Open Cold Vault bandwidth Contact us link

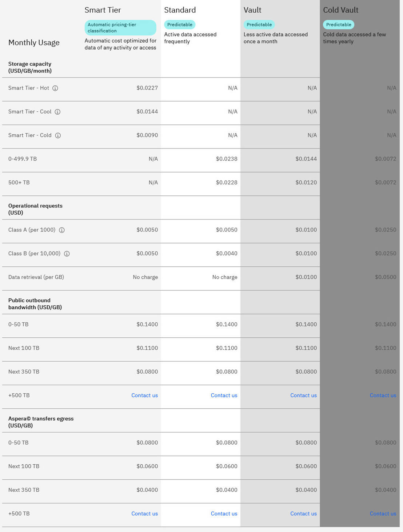[383, 395]
